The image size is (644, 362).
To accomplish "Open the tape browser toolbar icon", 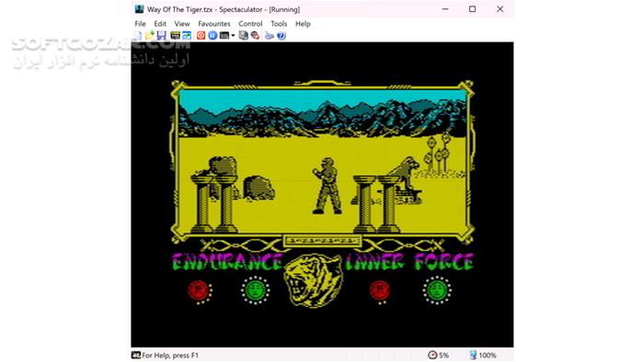I will tap(176, 36).
